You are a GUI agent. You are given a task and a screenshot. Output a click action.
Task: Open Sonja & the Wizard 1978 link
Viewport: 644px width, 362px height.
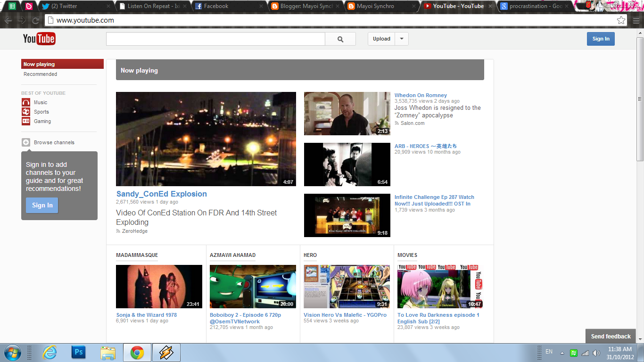[147, 315]
